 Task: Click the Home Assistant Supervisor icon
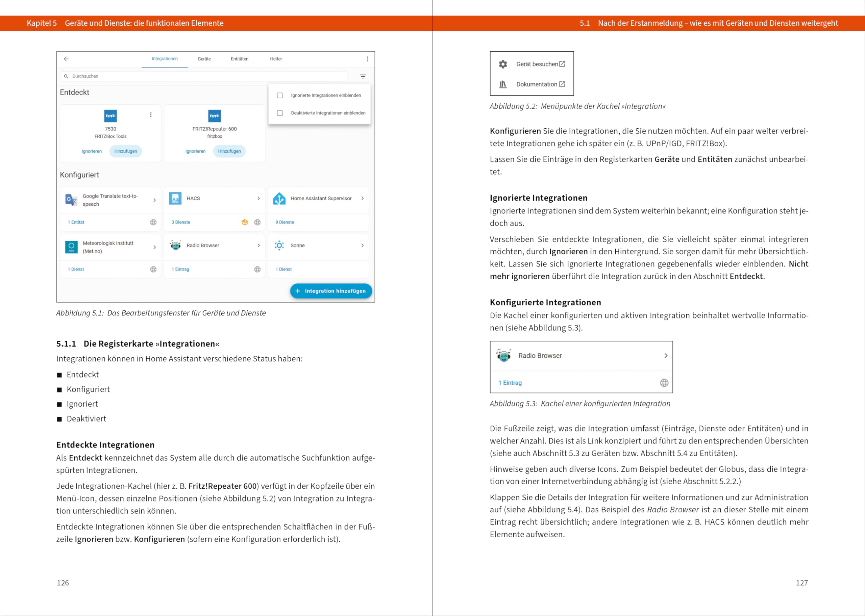279,198
